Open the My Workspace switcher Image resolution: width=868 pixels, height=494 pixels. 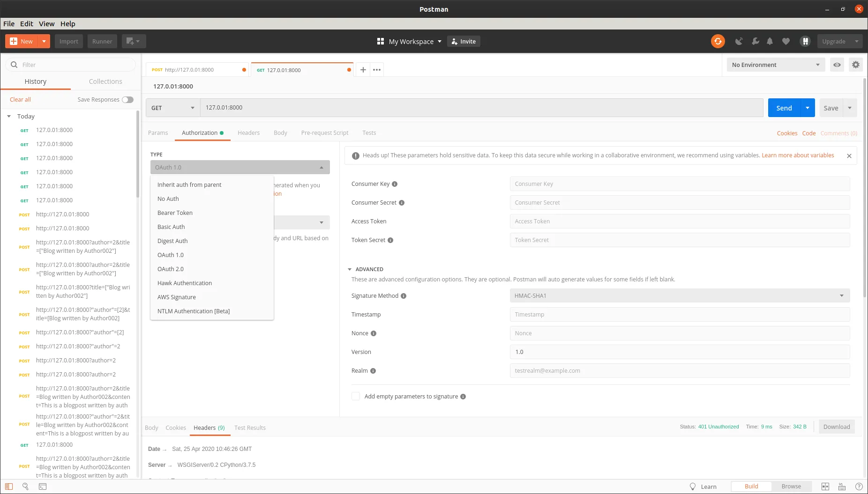[x=409, y=41]
